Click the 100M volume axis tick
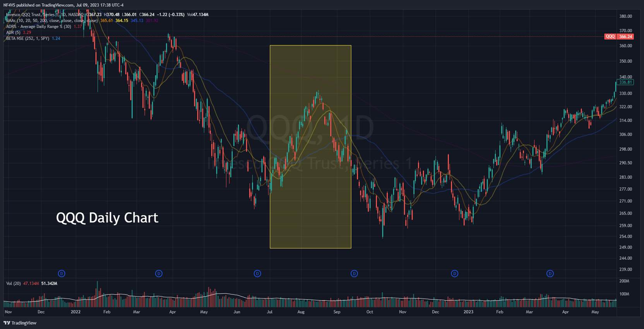The height and width of the screenshot is (329, 644). click(624, 294)
